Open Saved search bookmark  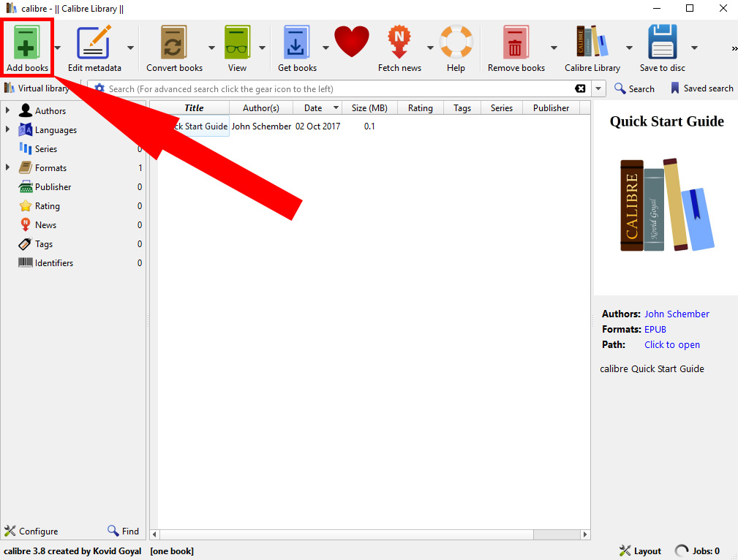pos(701,88)
